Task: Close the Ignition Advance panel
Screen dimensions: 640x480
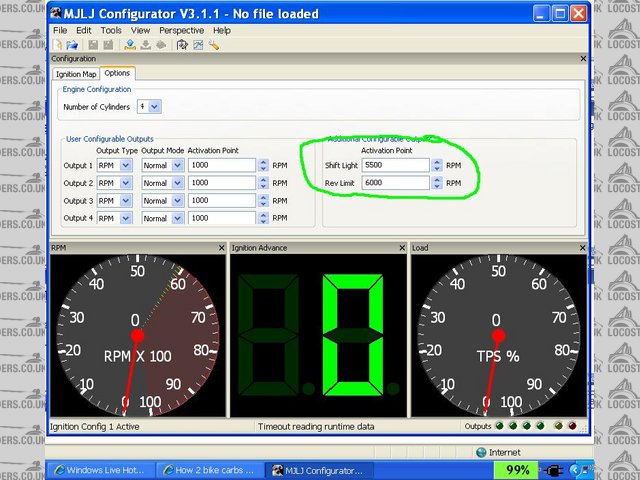Action: coord(402,247)
